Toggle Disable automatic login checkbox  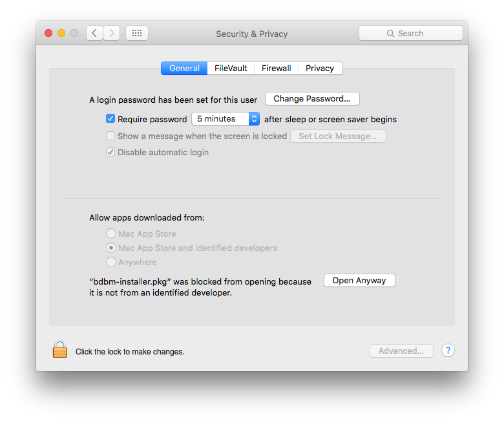(110, 152)
